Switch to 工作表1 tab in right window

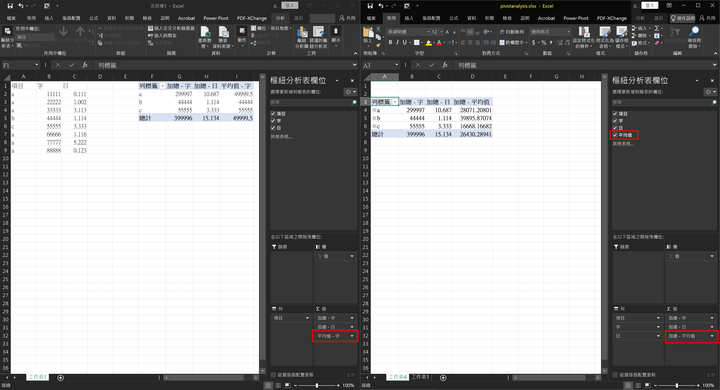click(420, 377)
